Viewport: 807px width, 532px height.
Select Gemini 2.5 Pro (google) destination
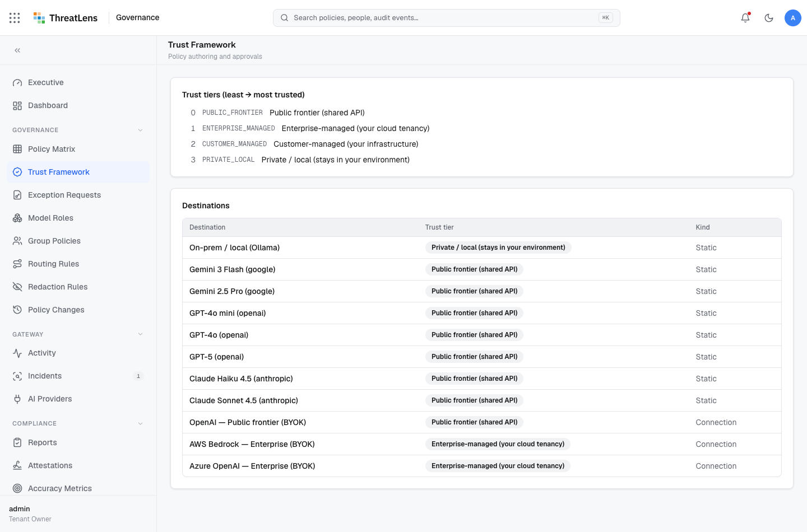point(482,291)
